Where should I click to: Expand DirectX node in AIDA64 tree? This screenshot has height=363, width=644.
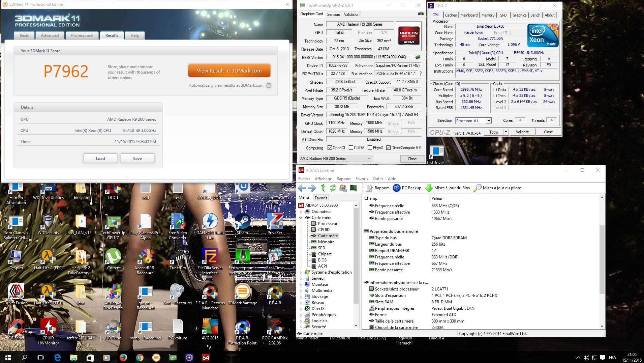click(301, 309)
